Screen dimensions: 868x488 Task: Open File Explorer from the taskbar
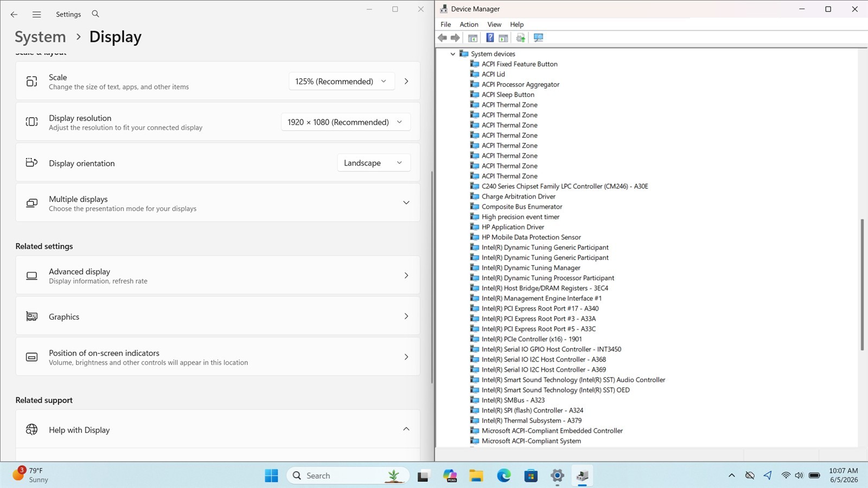[476, 476]
